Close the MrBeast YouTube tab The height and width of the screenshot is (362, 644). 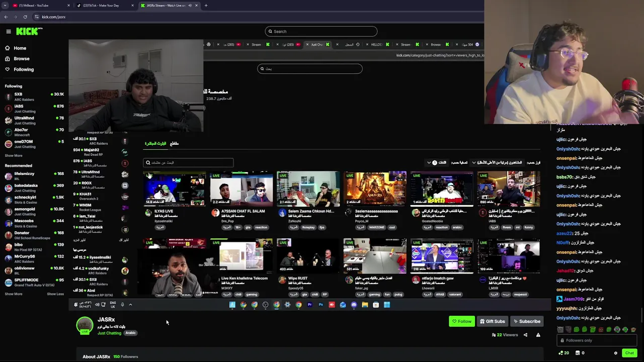pyautogui.click(x=69, y=6)
